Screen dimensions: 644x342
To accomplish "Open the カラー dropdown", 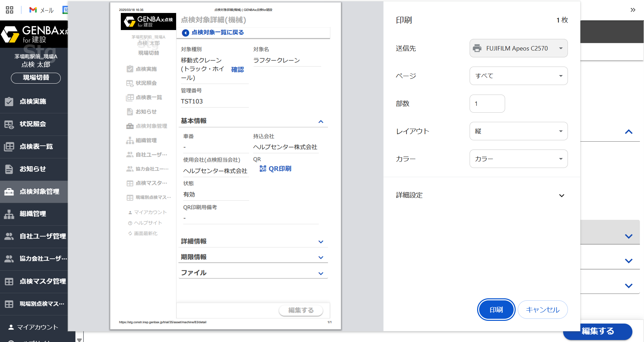I will tap(518, 159).
